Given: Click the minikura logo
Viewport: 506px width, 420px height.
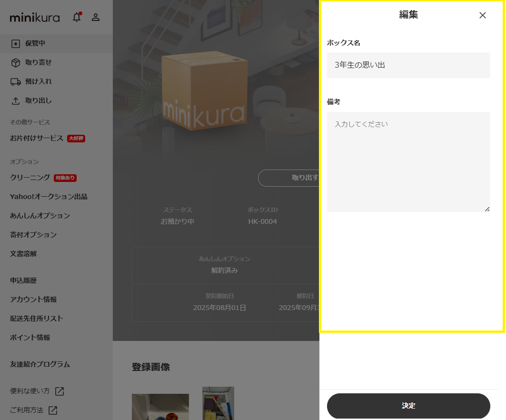Looking at the screenshot, I should (35, 18).
